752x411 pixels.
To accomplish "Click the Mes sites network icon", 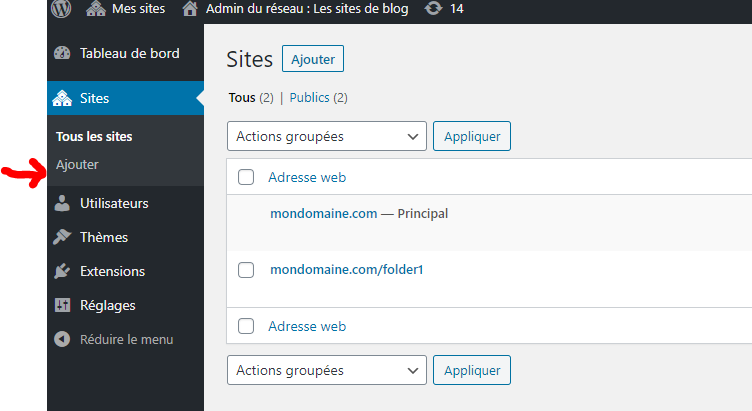I will (x=96, y=9).
